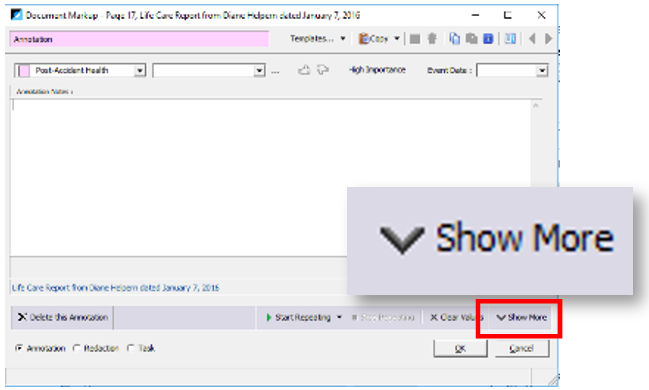This screenshot has width=649, height=390.
Task: Click the ellipsis beside the second dropdown
Action: point(275,72)
